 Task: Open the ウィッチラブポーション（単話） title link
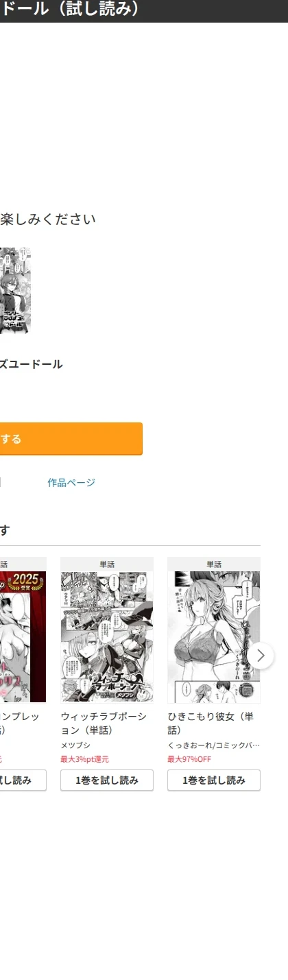(104, 723)
